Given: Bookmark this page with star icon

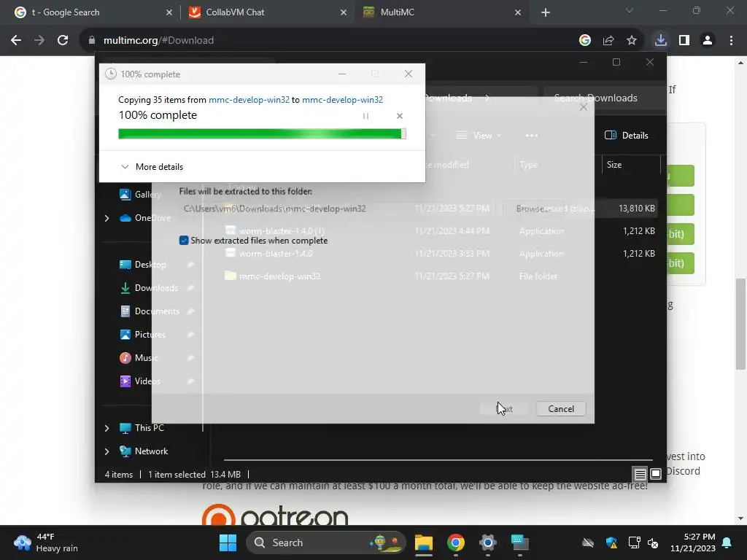Looking at the screenshot, I should click(631, 41).
